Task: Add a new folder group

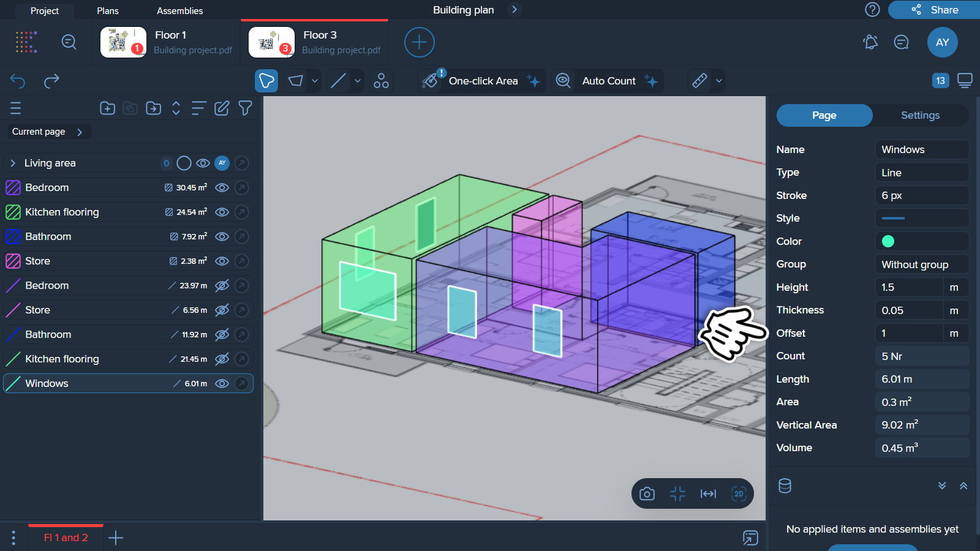Action: [x=107, y=108]
